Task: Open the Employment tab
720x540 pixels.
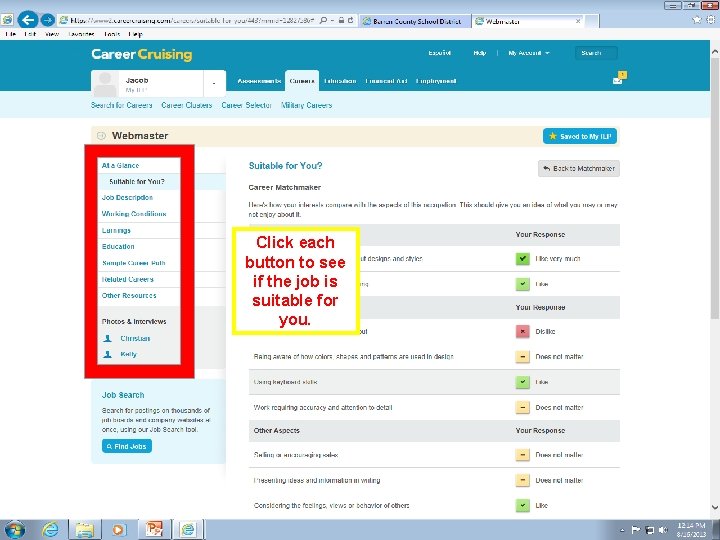Action: [436, 81]
